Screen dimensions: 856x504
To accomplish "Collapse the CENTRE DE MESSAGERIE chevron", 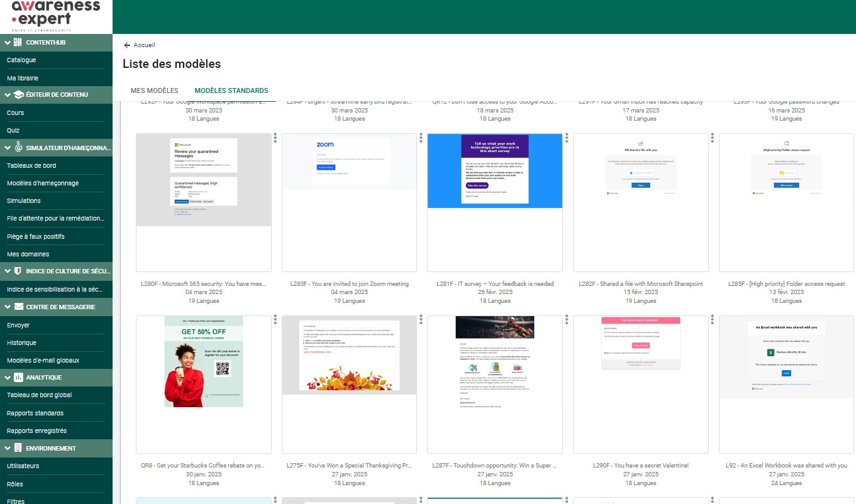I will click(7, 307).
